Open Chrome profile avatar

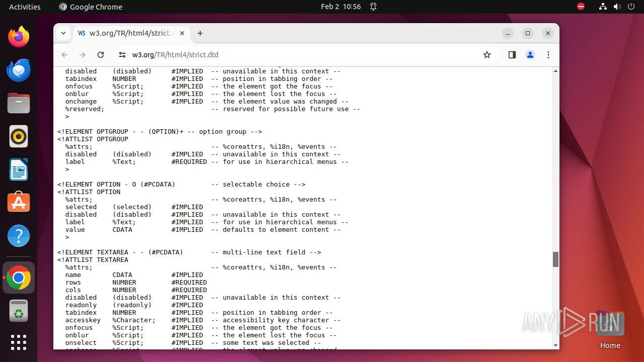coord(530,55)
